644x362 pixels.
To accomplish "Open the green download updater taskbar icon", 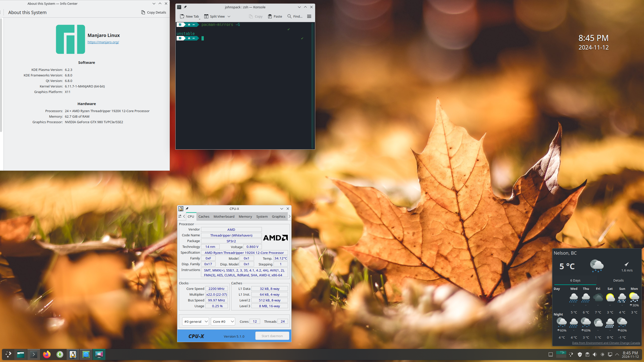I will 60,354.
